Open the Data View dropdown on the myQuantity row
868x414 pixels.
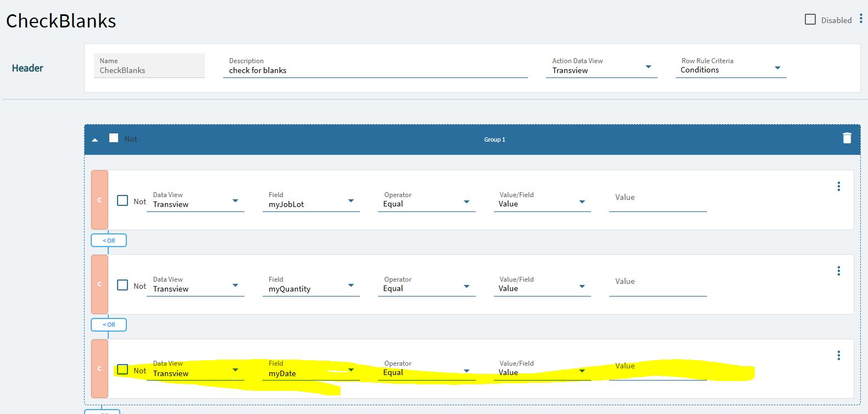click(196, 285)
